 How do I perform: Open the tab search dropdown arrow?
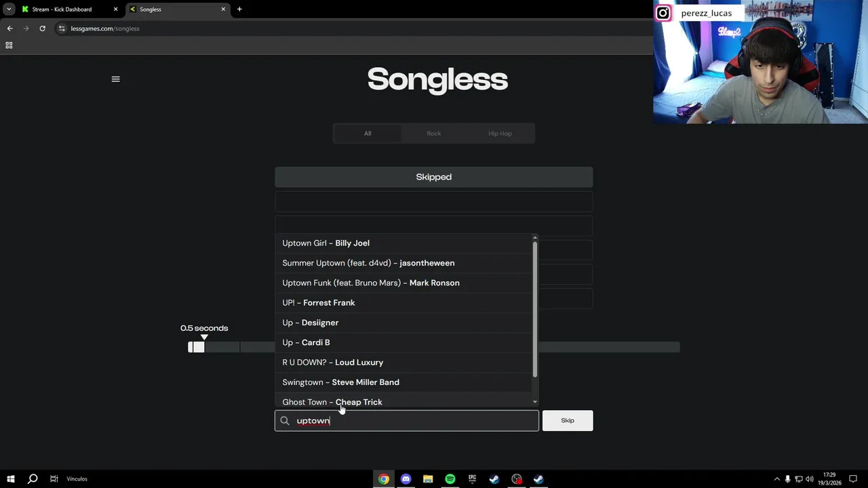[9, 9]
